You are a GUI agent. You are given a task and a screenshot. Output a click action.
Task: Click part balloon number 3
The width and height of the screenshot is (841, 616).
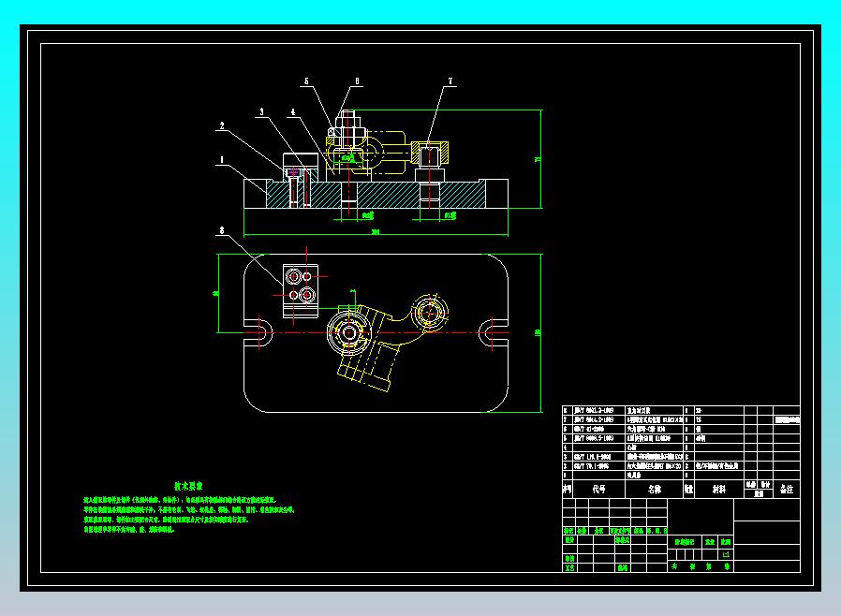click(x=261, y=112)
